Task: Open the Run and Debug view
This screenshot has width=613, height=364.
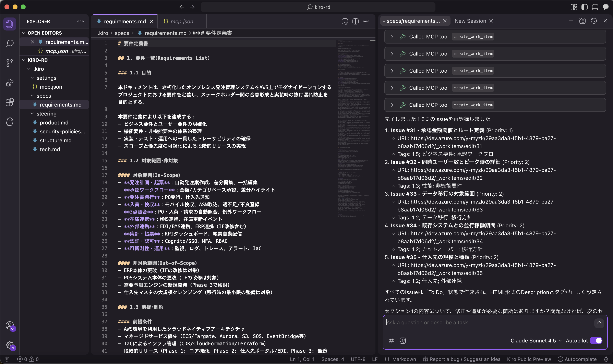Action: click(x=10, y=82)
